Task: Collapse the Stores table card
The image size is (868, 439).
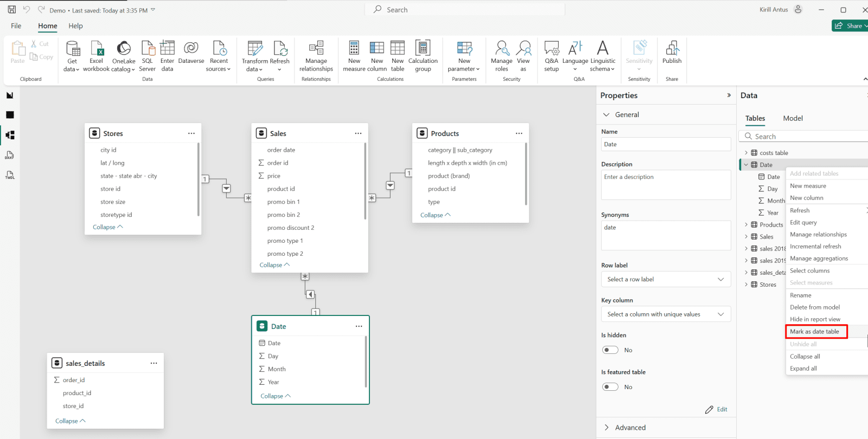Action: pyautogui.click(x=107, y=227)
